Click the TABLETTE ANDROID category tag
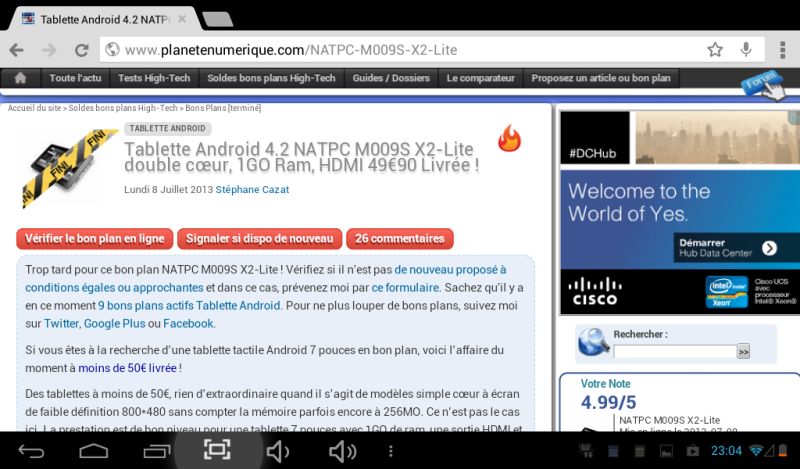The width and height of the screenshot is (800, 469). click(167, 129)
